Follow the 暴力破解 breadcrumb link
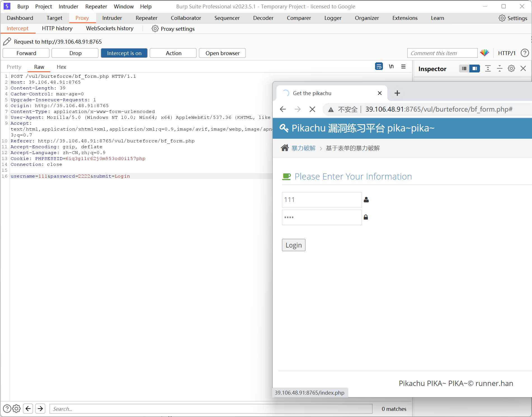Viewport: 532px width, 417px height. click(303, 148)
